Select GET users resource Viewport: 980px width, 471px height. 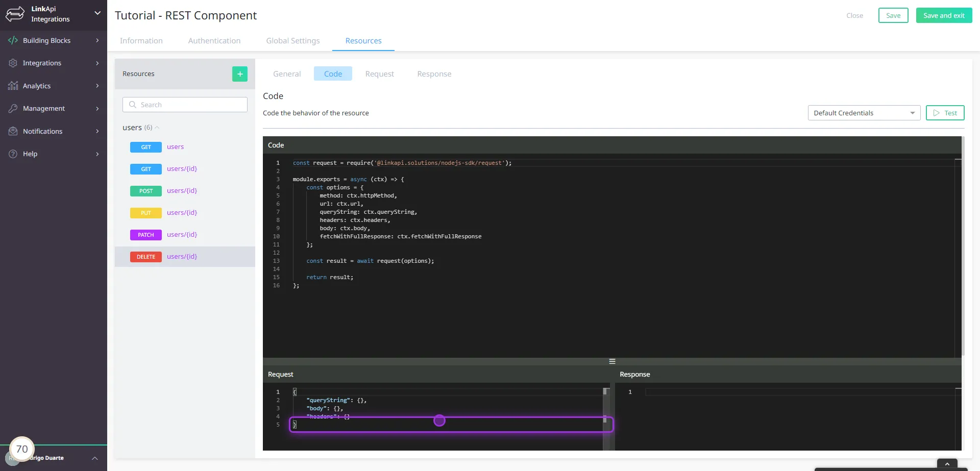[x=185, y=147]
